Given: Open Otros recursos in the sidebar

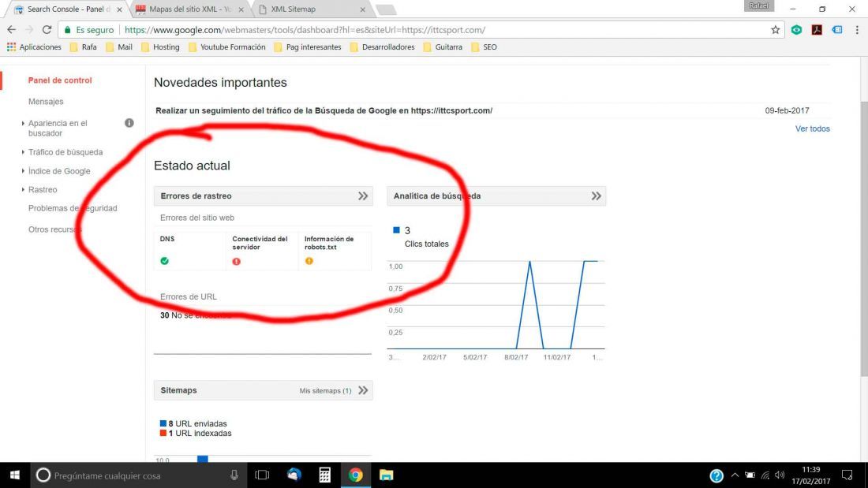Looking at the screenshot, I should click(x=54, y=229).
